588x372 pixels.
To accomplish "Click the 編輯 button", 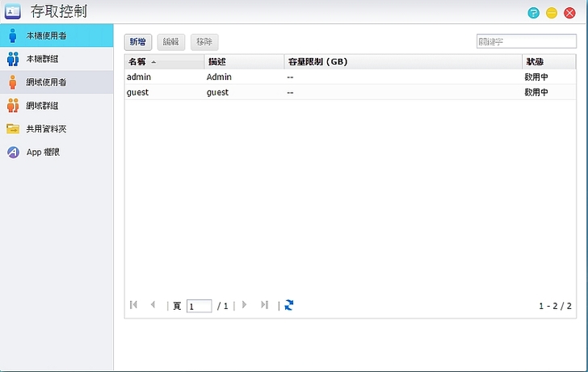I will 170,42.
